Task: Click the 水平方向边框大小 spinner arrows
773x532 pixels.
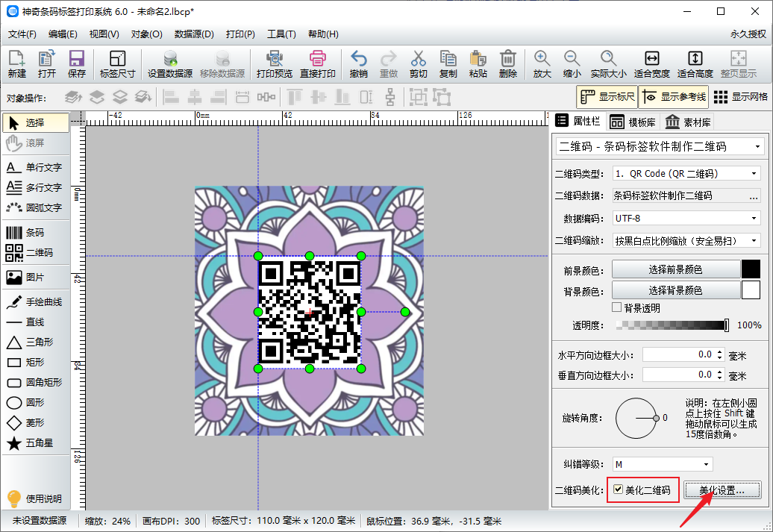Action: pyautogui.click(x=720, y=355)
